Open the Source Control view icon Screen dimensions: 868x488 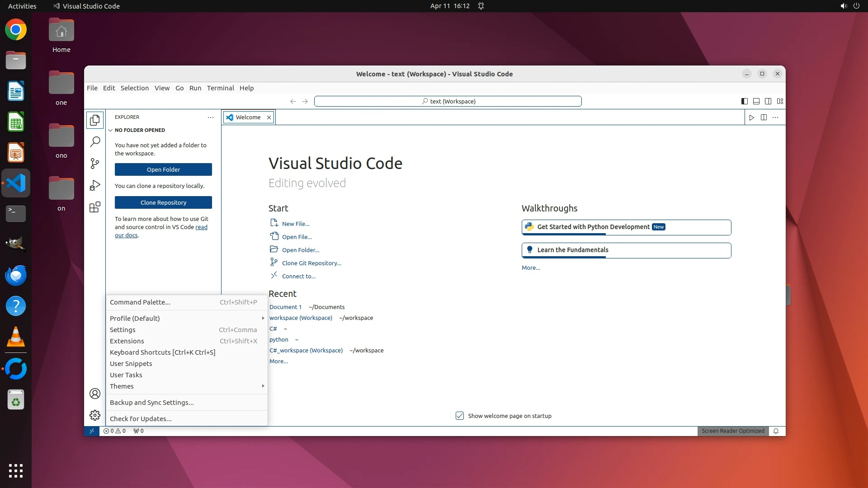click(x=95, y=164)
